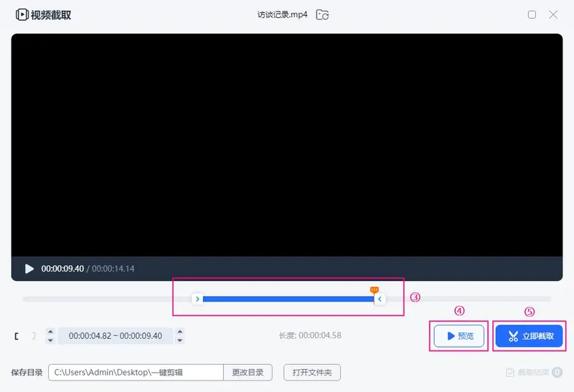Increase end time with the up arrow

pos(179,332)
